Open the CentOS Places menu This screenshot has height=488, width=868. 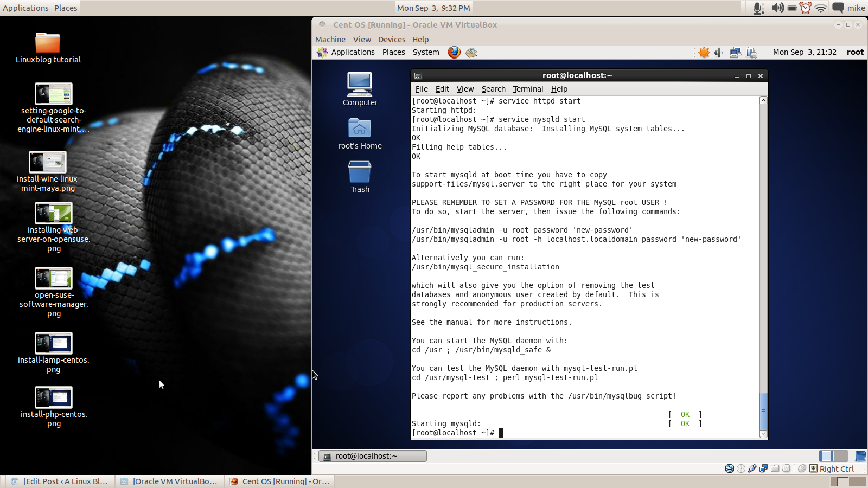(393, 52)
